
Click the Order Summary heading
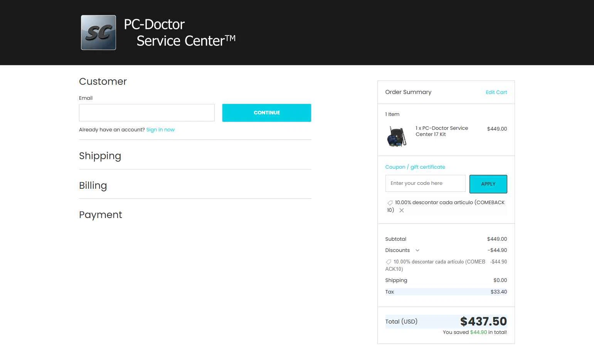point(408,92)
